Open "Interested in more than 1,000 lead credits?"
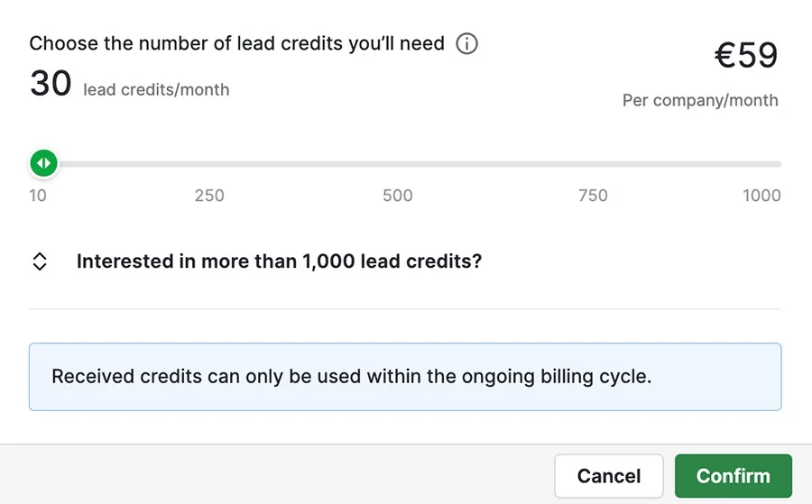This screenshot has height=504, width=812. [279, 261]
